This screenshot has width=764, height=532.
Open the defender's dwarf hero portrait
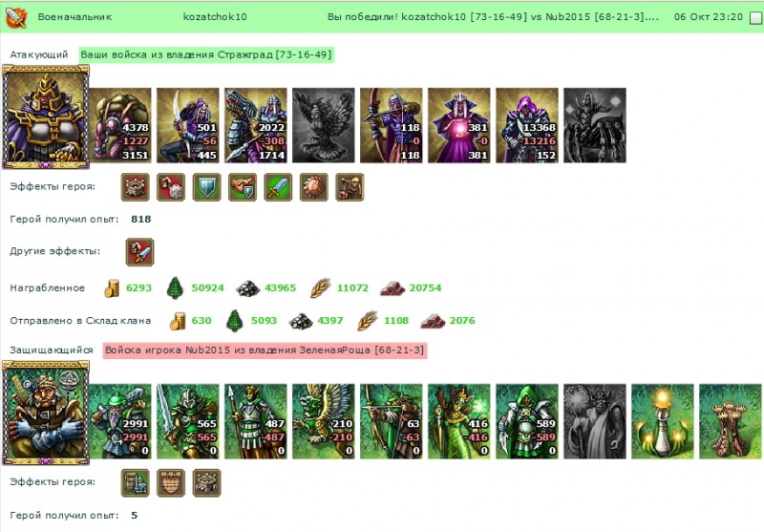tap(46, 413)
